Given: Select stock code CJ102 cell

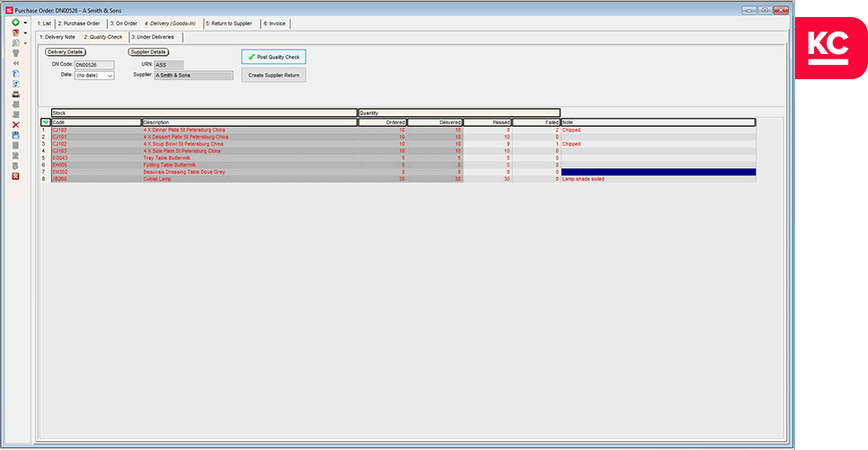Looking at the screenshot, I should coord(96,144).
